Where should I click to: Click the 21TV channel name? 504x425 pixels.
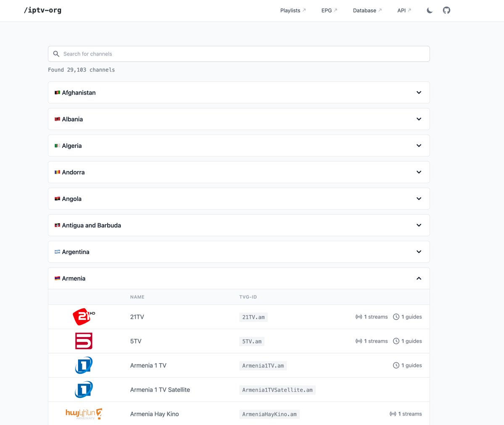(137, 317)
